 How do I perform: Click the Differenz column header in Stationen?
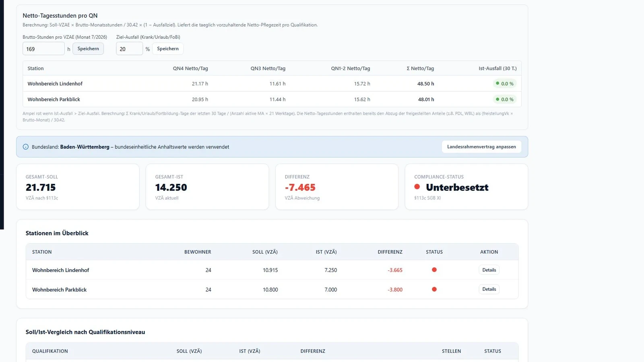click(390, 252)
